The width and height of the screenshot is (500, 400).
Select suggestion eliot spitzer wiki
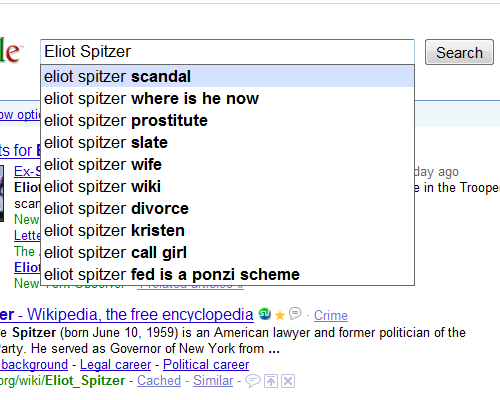click(227, 186)
